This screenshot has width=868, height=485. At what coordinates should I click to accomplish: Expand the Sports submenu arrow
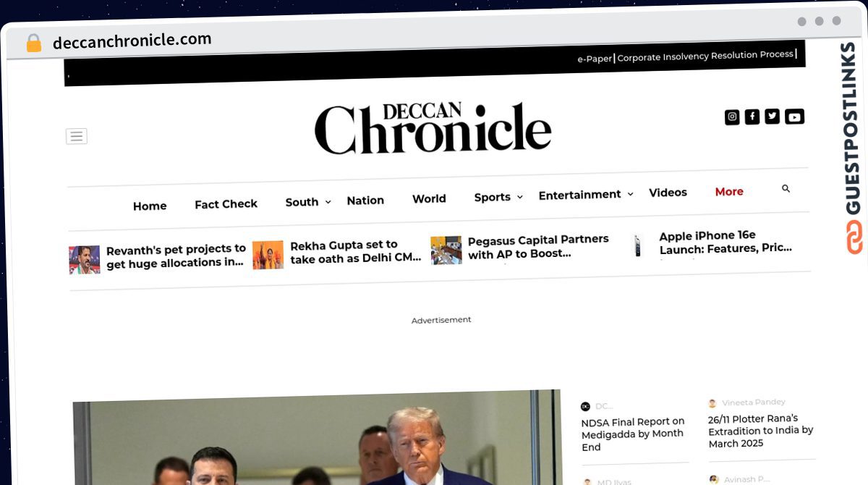[519, 197]
